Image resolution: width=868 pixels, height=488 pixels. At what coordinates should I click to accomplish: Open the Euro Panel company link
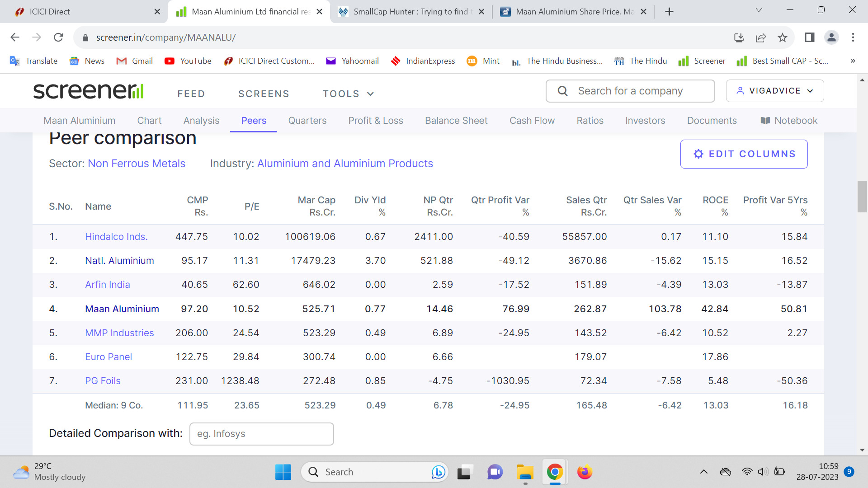[x=108, y=357]
